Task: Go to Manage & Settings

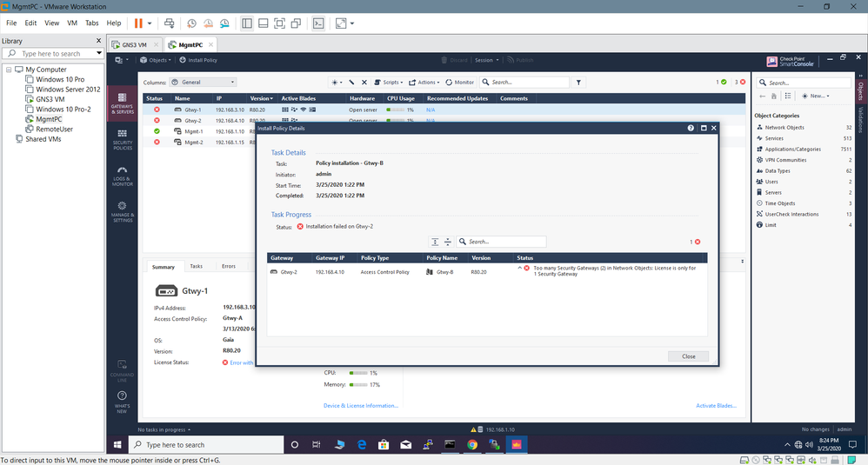Action: coord(122,211)
